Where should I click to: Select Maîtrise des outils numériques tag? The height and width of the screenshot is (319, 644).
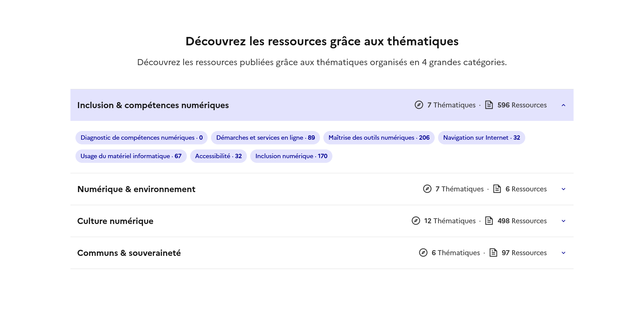379,138
